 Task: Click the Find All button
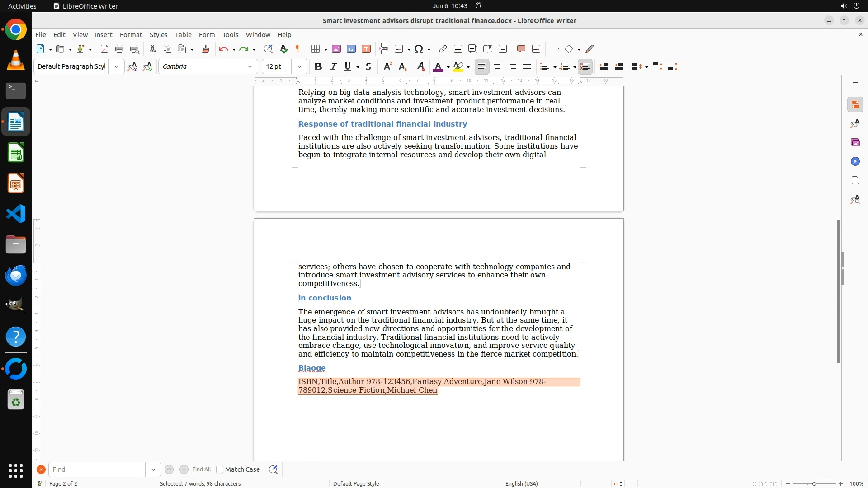coord(202,469)
